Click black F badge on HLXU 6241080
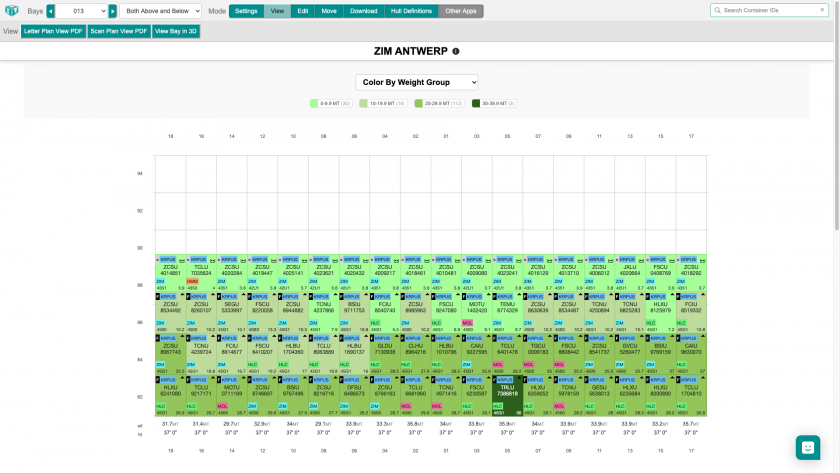The height and width of the screenshot is (473, 840). (158, 380)
